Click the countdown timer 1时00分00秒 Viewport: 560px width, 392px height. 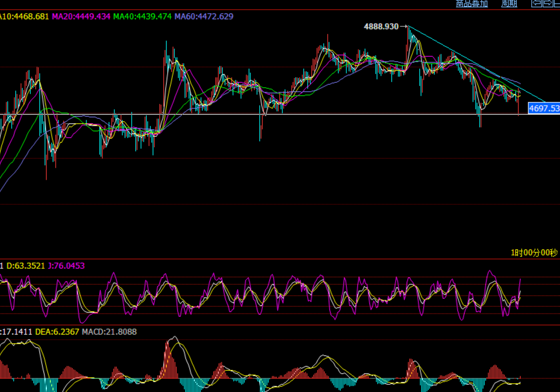coord(534,252)
